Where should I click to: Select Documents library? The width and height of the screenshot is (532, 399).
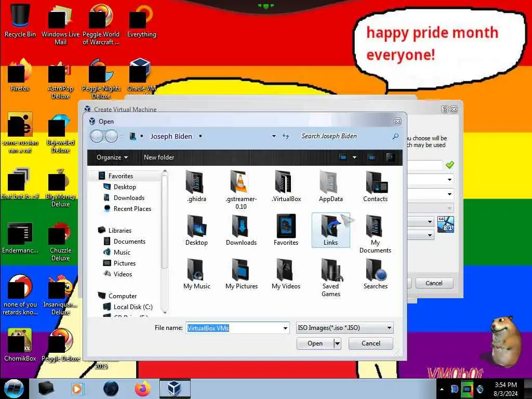(x=129, y=242)
